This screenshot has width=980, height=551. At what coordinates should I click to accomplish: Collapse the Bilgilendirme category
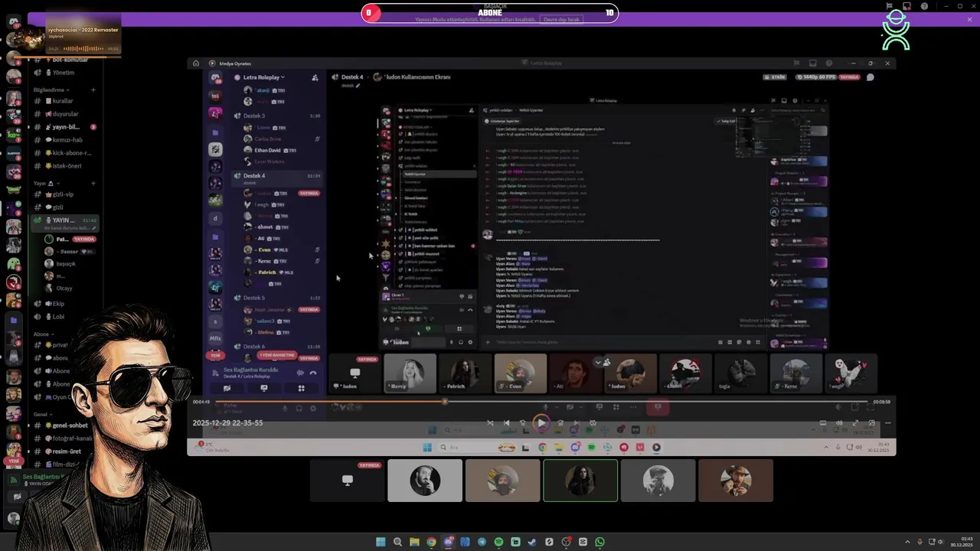[x=51, y=90]
